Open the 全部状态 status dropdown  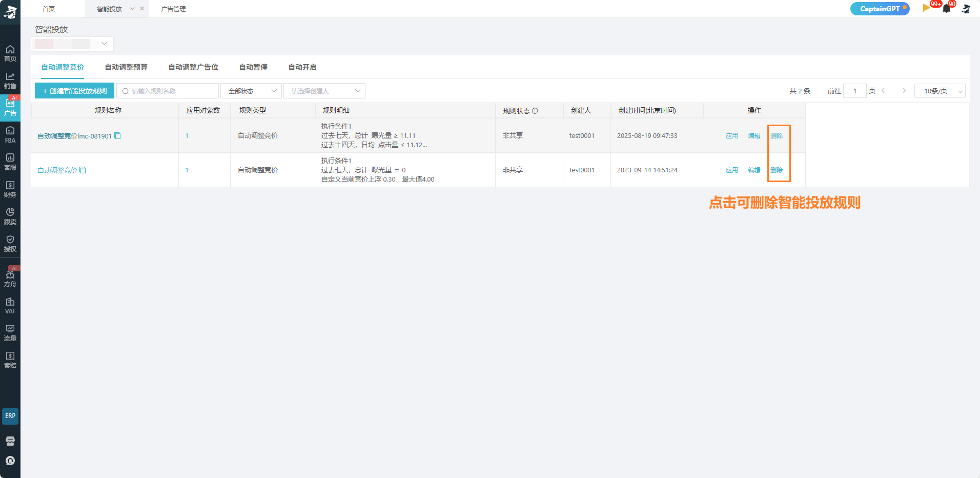[251, 91]
